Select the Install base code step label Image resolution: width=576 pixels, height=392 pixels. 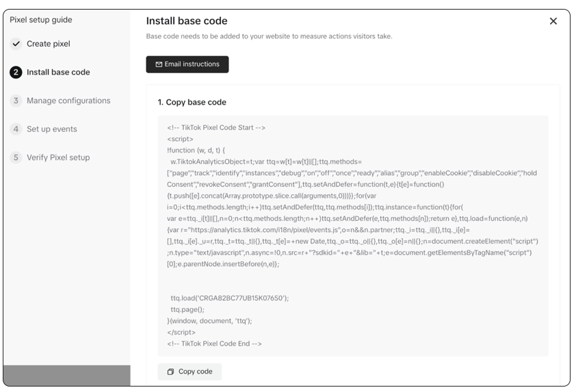58,73
